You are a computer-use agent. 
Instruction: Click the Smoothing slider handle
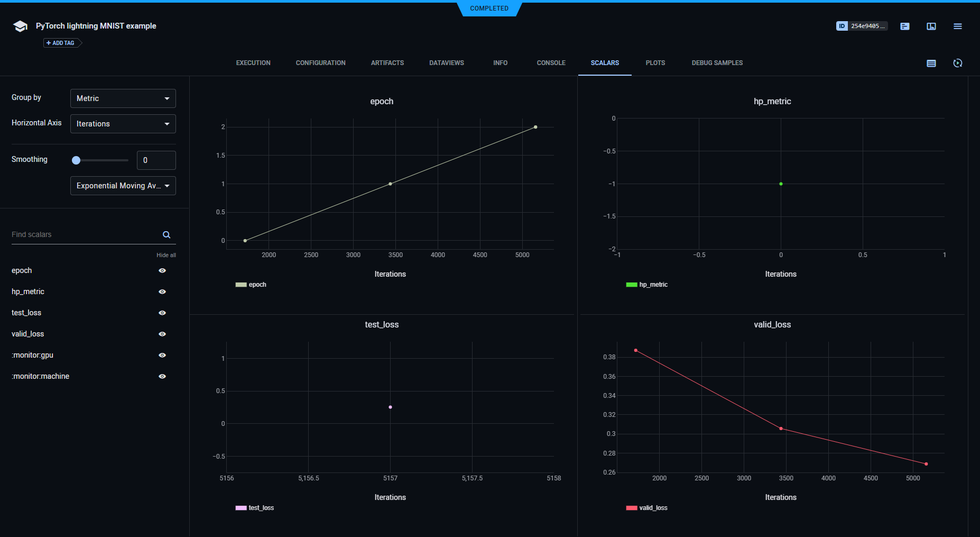[x=76, y=160]
